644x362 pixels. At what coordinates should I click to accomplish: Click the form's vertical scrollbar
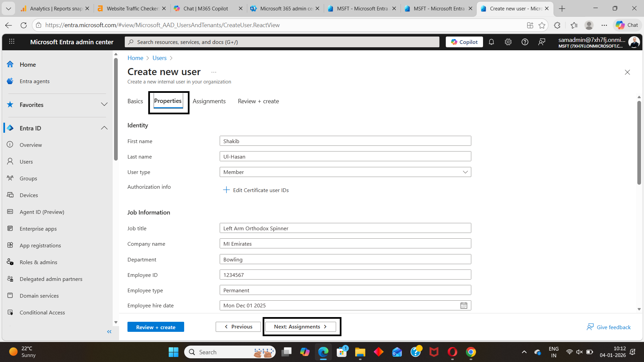point(639,142)
